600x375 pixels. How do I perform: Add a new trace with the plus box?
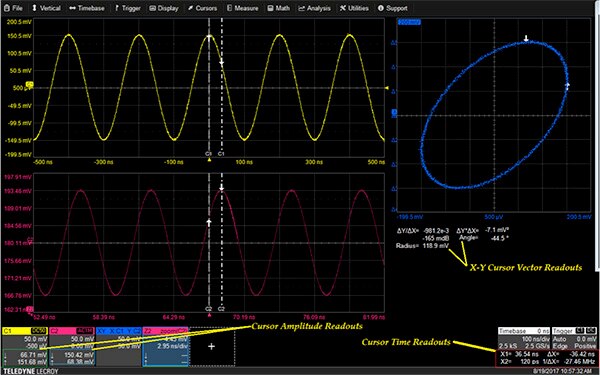pyautogui.click(x=212, y=346)
